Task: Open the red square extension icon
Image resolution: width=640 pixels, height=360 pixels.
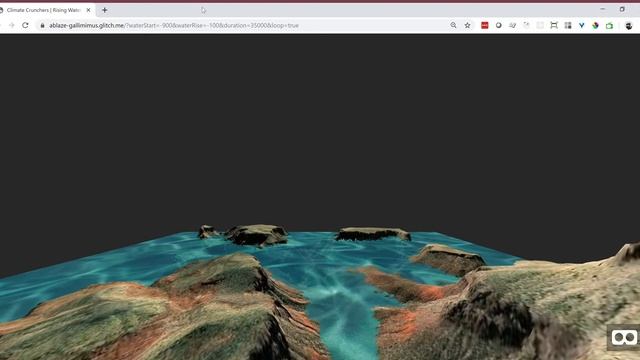Action: tap(484, 25)
